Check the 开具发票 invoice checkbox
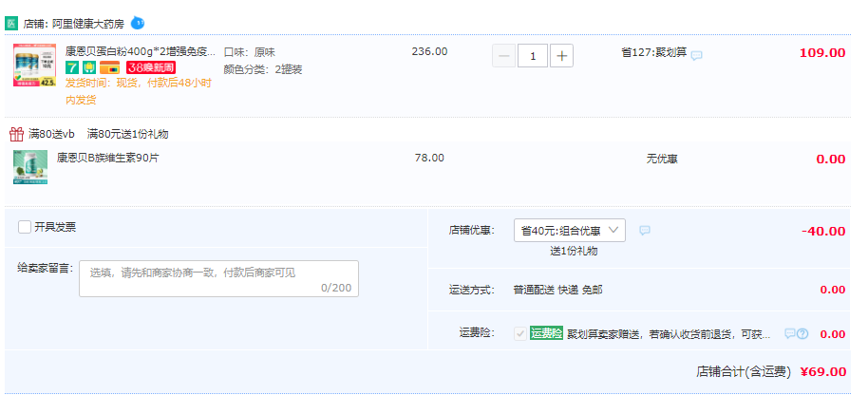 tap(25, 227)
